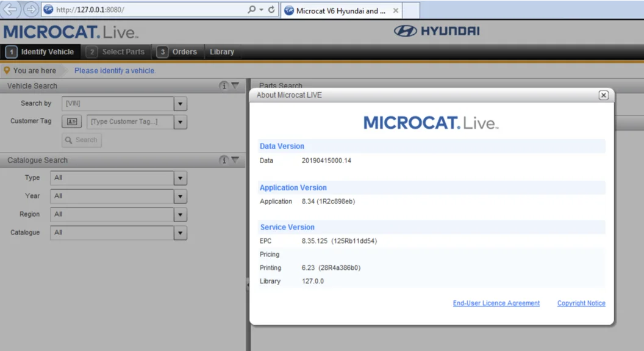Click the VIN search input field
Viewport: 644px width, 351px height.
(118, 104)
